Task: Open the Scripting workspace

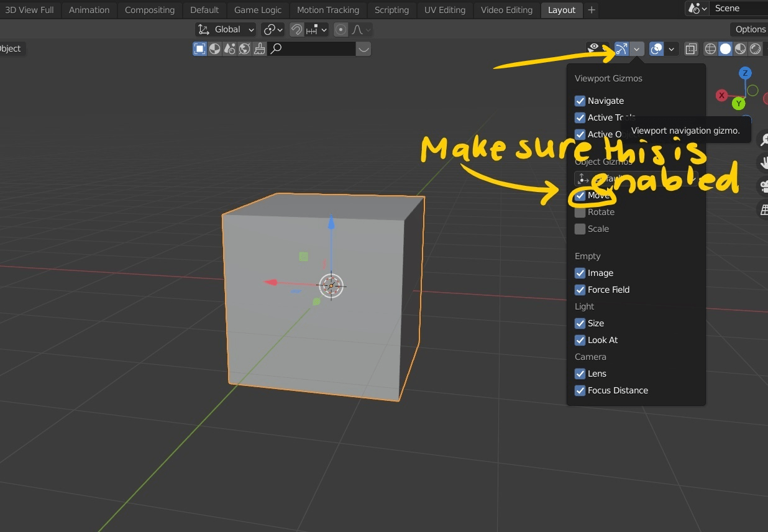Action: pyautogui.click(x=391, y=10)
